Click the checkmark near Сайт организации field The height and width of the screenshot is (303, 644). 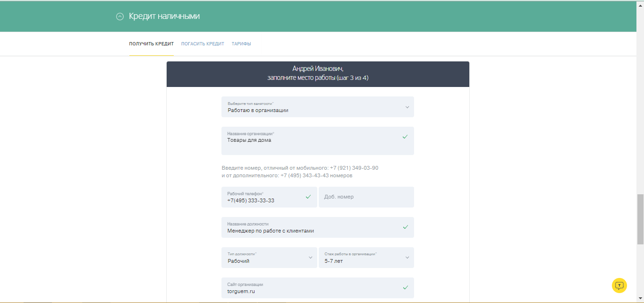tap(405, 286)
